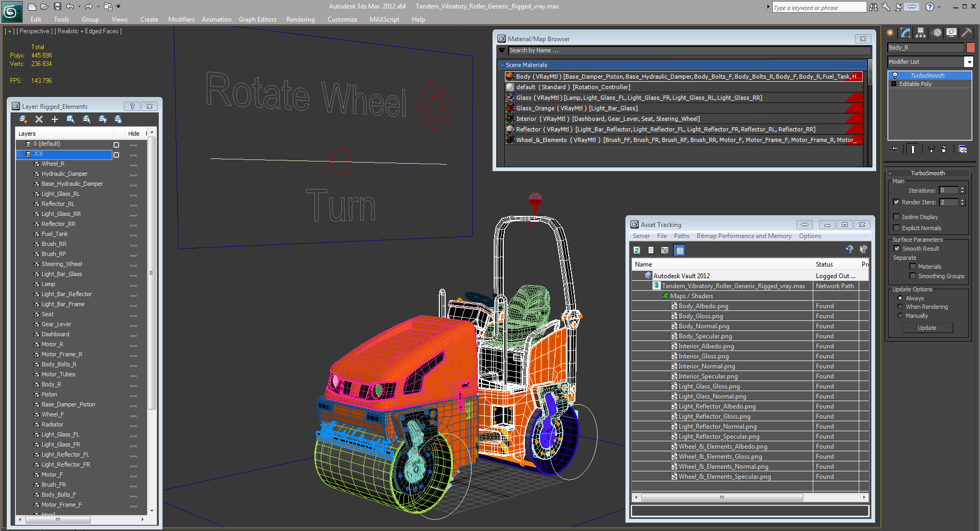Open the Modifiers menu
This screenshot has width=980, height=531.
[181, 20]
